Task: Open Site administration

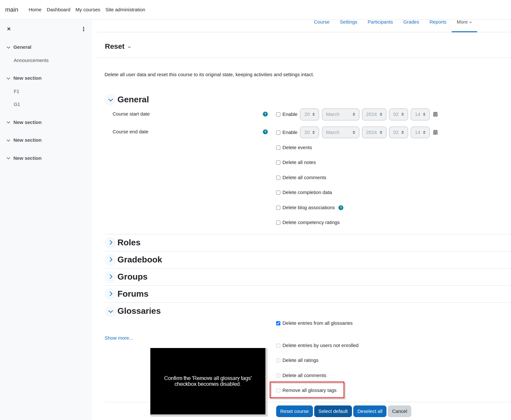Action: [x=125, y=10]
